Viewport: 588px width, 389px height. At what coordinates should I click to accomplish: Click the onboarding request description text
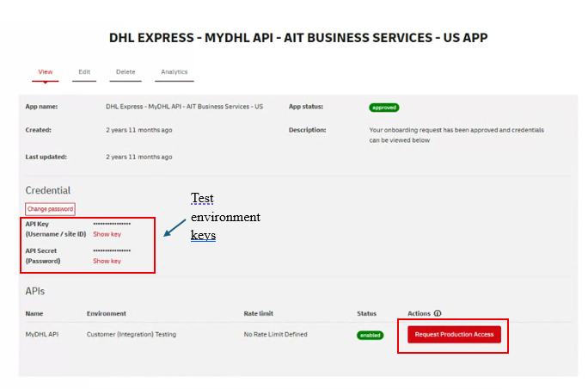(x=450, y=134)
